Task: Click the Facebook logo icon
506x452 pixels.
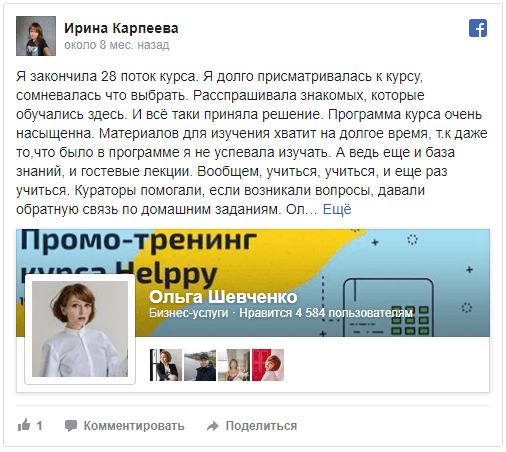Action: (478, 28)
